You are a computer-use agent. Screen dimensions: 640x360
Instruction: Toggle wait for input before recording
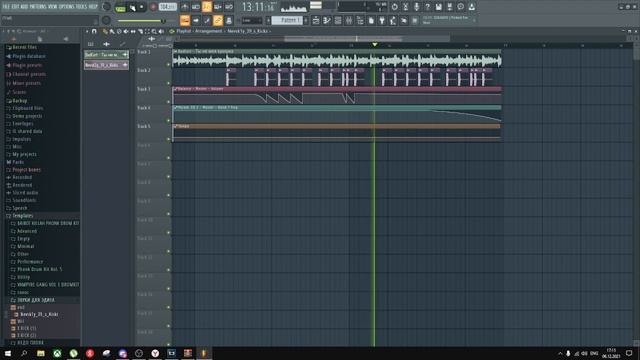point(196,7)
